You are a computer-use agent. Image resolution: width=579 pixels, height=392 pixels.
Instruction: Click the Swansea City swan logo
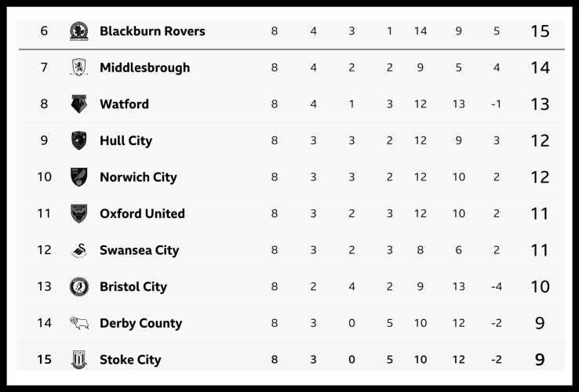coord(78,250)
